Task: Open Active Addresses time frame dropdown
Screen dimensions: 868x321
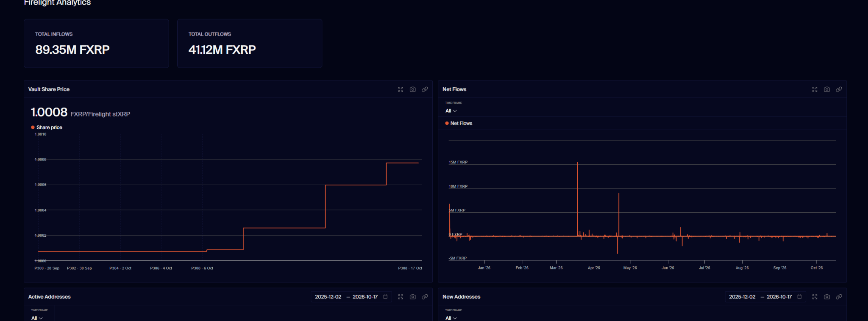Action: [x=37, y=318]
